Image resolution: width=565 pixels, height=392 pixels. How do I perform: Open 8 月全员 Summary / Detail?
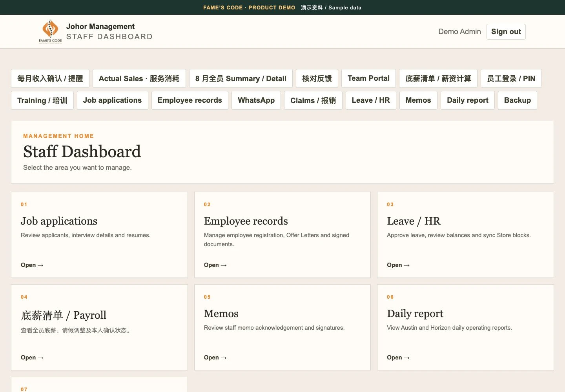click(x=241, y=78)
